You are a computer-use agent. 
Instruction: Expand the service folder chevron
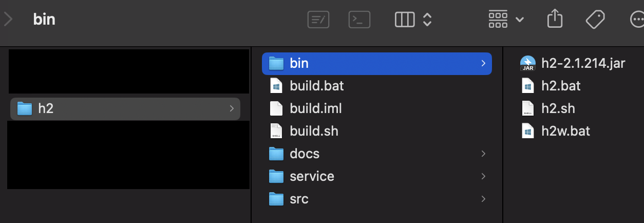[x=483, y=176]
